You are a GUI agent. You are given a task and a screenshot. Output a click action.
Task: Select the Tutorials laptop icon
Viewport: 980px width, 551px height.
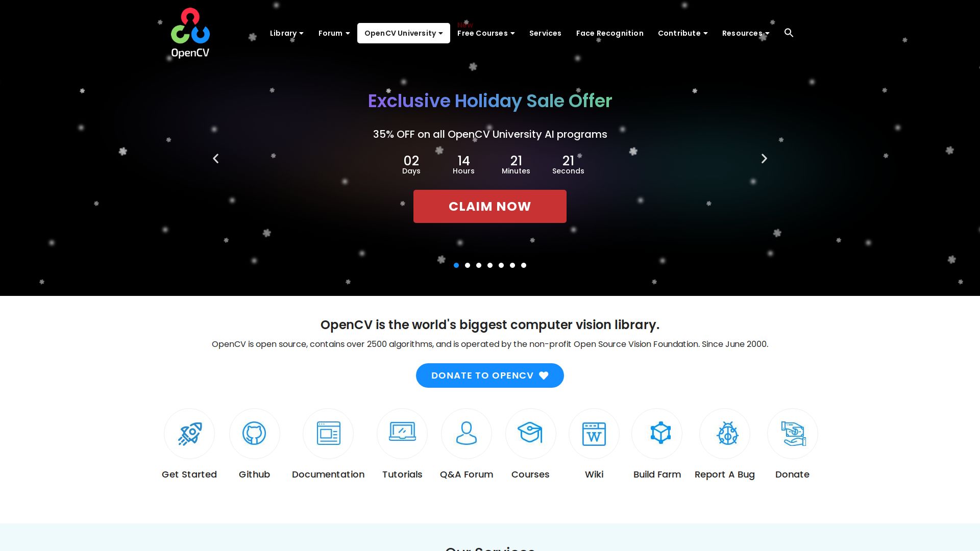pos(402,434)
